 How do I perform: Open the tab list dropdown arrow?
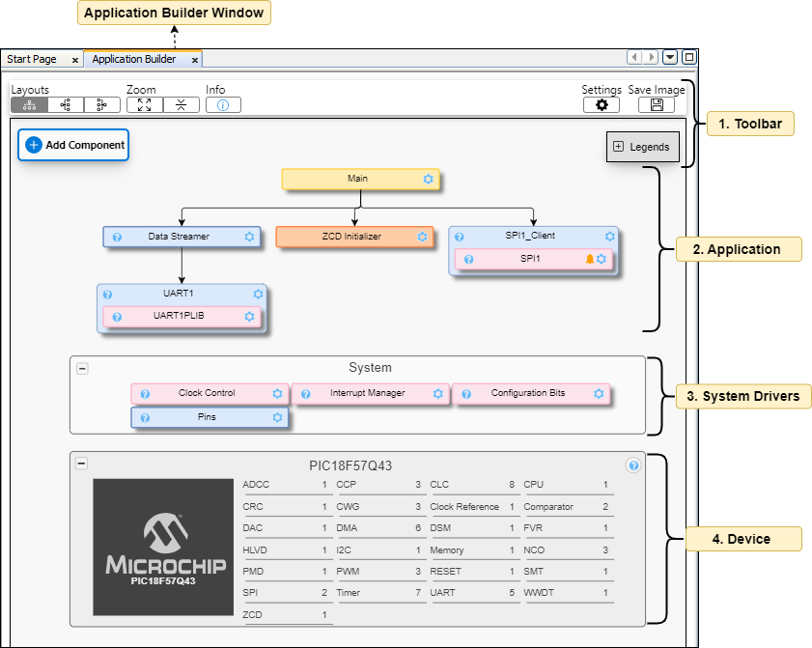click(671, 58)
